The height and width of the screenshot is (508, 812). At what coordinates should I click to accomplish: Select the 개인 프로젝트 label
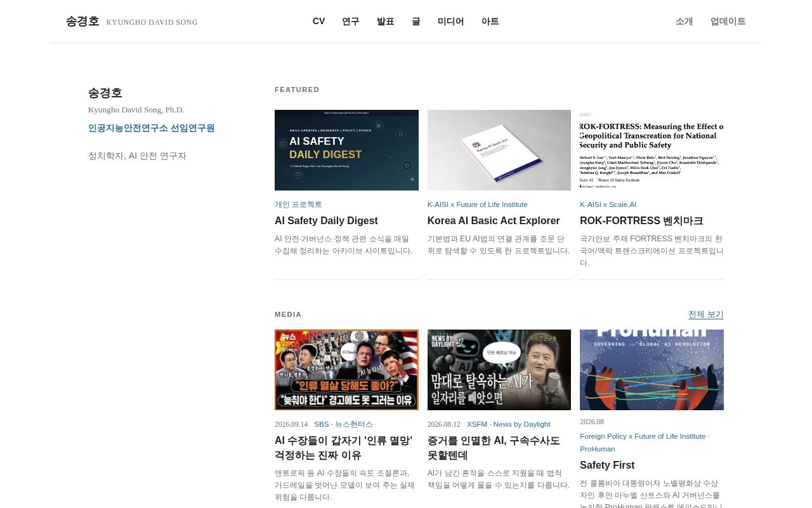pos(298,204)
